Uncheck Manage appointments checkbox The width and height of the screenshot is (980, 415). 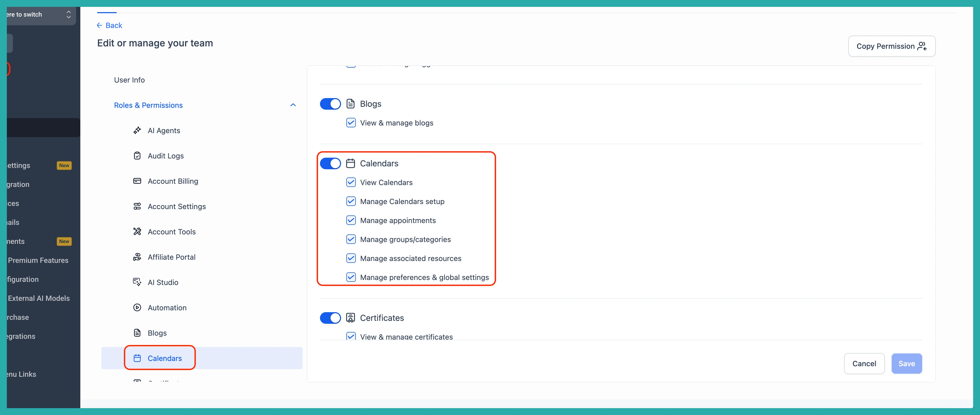351,220
